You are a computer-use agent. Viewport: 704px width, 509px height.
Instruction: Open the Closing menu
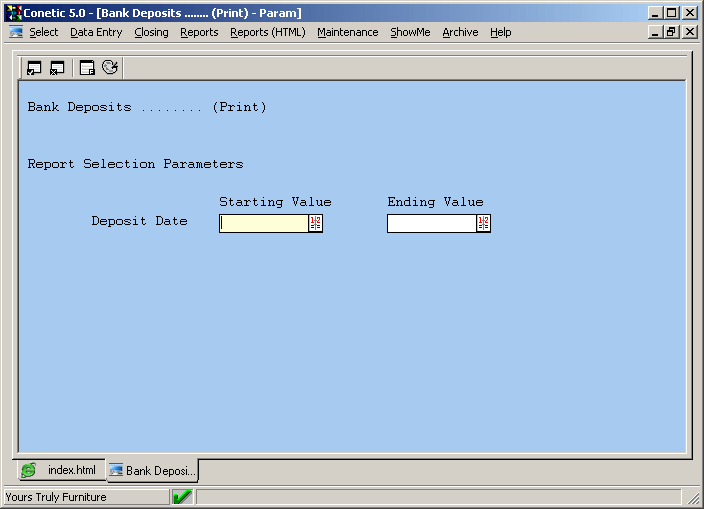pos(151,32)
